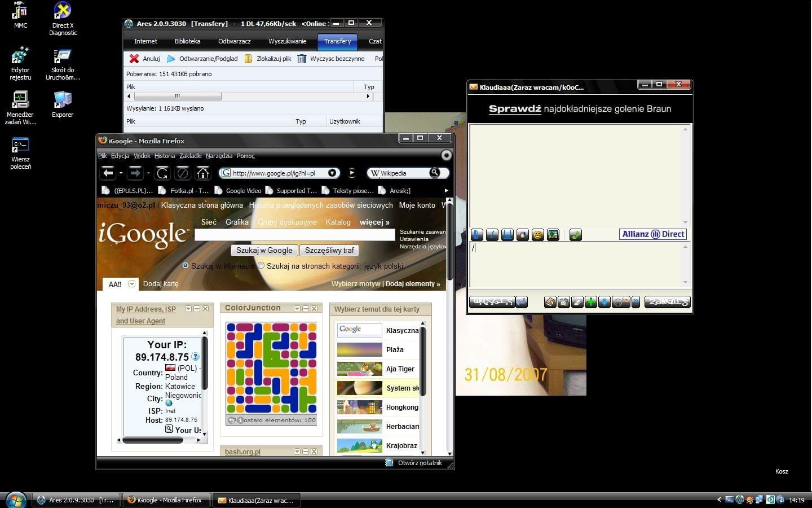Open ColorJunction gadget menu dropdown
The height and width of the screenshot is (508, 812).
tap(297, 309)
